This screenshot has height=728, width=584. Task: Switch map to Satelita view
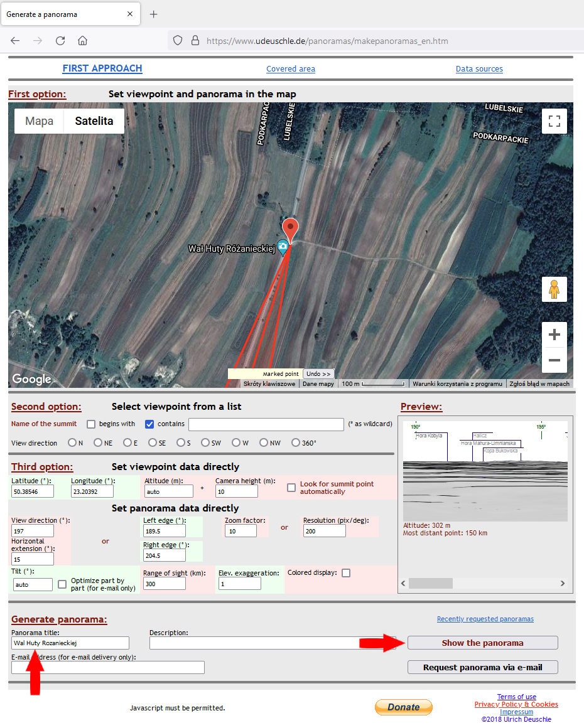(x=94, y=121)
